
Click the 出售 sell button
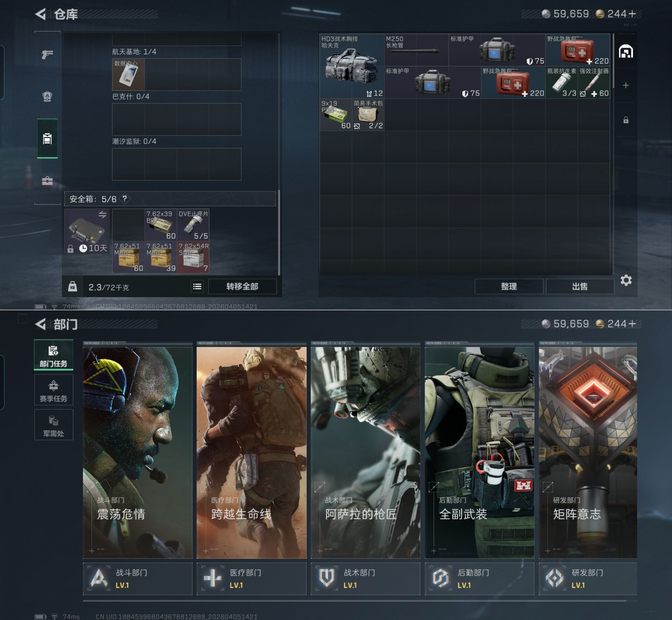pos(580,286)
